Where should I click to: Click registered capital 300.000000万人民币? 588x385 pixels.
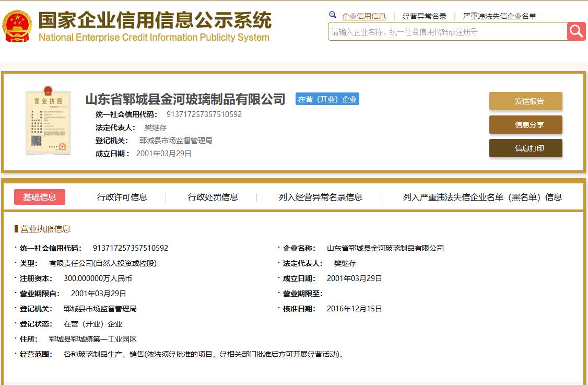[98, 278]
